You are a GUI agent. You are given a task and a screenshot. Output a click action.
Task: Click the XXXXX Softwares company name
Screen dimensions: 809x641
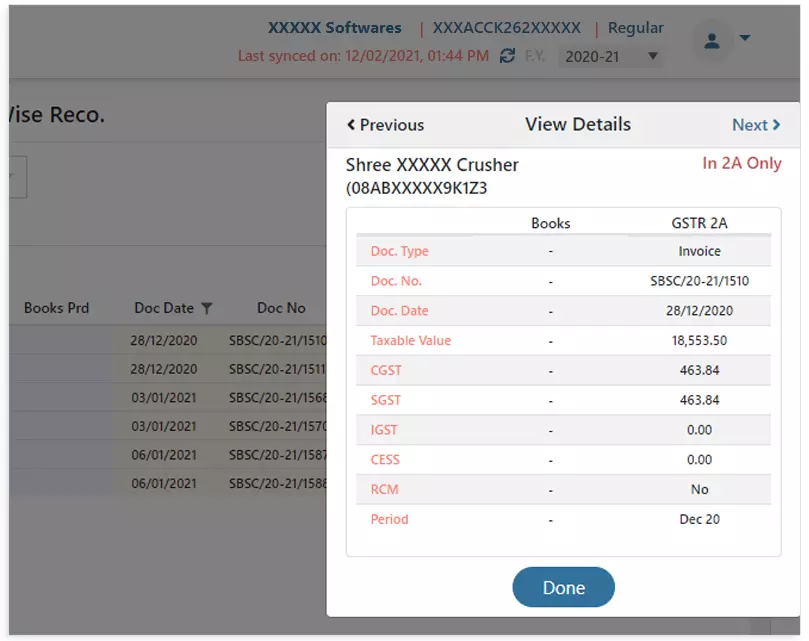(334, 28)
